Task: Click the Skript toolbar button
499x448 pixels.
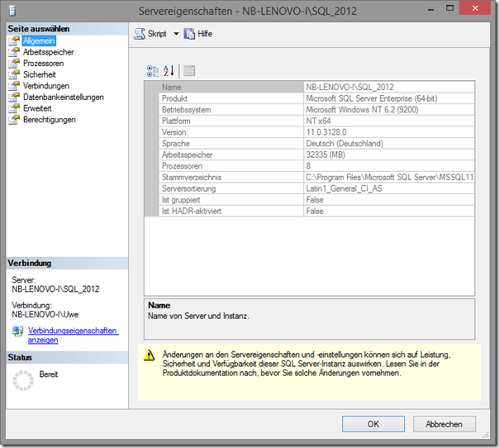Action: (150, 34)
